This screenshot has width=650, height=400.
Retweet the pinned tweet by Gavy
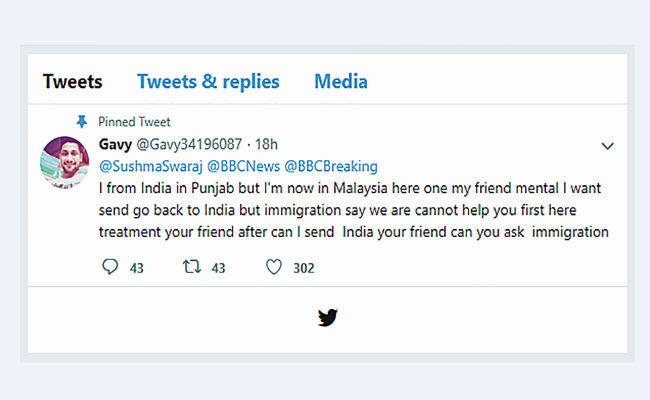pos(191,267)
